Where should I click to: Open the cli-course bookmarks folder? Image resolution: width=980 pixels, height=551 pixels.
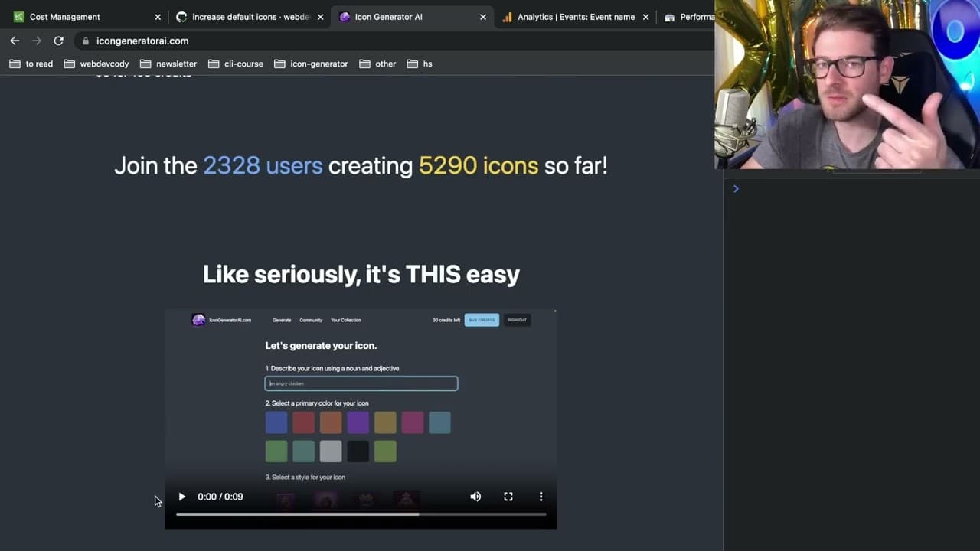click(235, 64)
